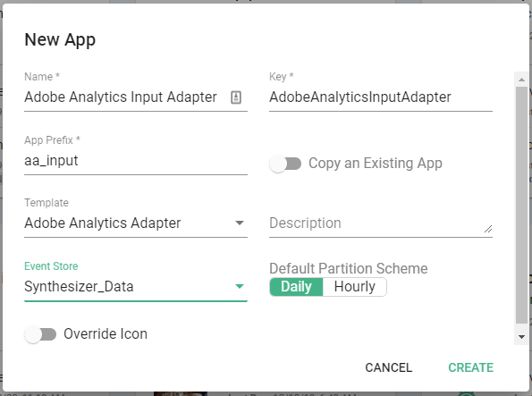Viewport: 532px width, 396px height.
Task: Click the CANCEL button
Action: coord(388,367)
